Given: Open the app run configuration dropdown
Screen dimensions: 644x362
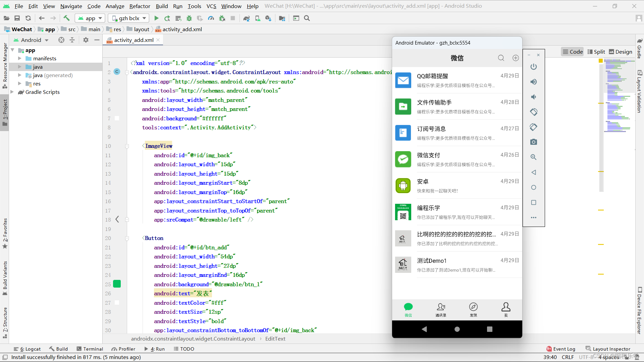Looking at the screenshot, I should 90,18.
